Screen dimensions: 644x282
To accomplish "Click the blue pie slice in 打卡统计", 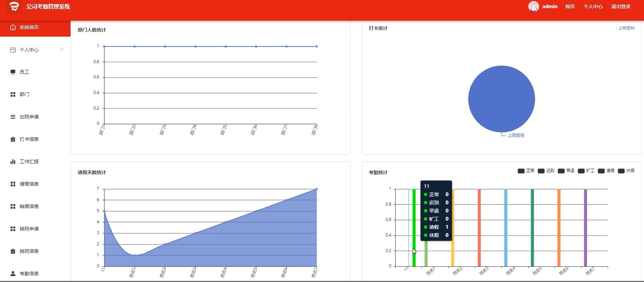I will coord(501,99).
